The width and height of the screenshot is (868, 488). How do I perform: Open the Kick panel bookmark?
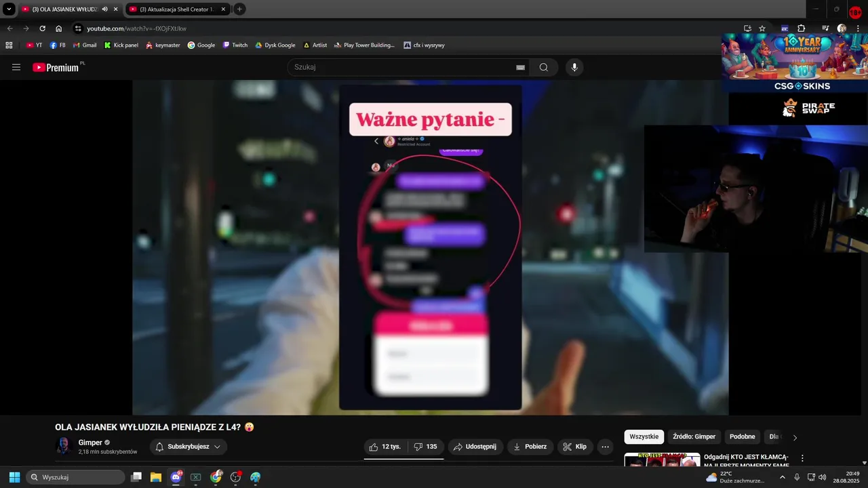coord(121,45)
